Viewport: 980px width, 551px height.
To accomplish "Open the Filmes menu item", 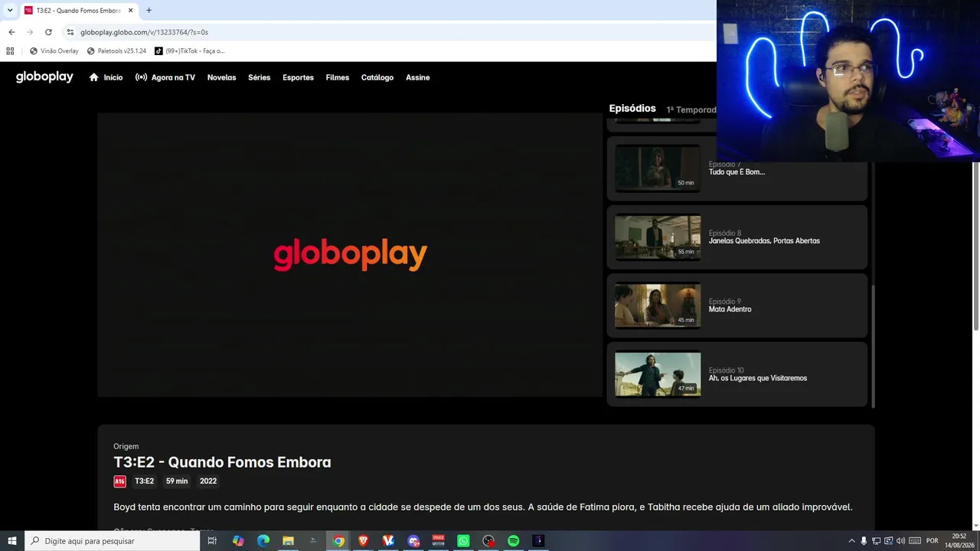I will [x=338, y=77].
